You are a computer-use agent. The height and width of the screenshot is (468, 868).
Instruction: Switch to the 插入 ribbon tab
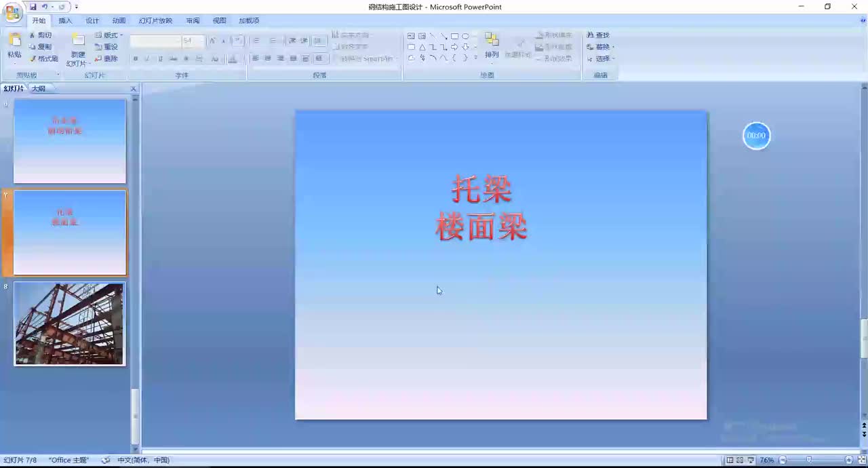point(65,20)
